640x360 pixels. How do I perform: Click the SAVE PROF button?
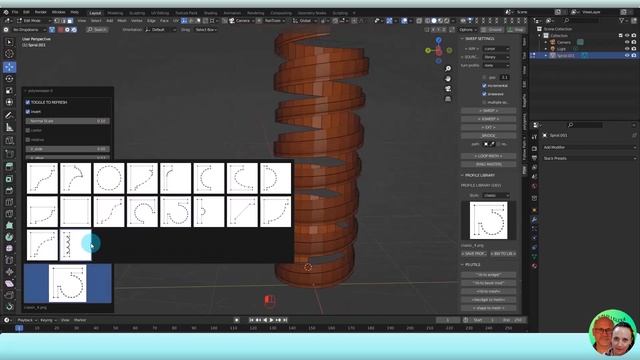[x=474, y=253]
